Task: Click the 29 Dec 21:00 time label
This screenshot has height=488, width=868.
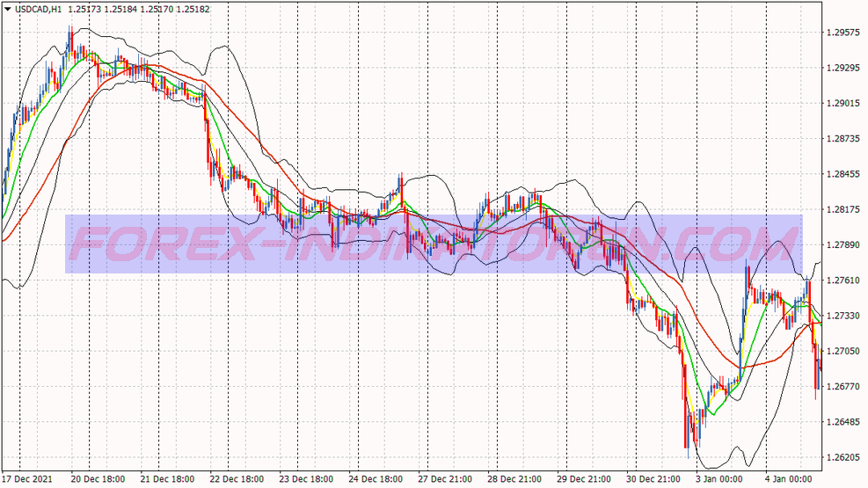Action: pos(584,478)
